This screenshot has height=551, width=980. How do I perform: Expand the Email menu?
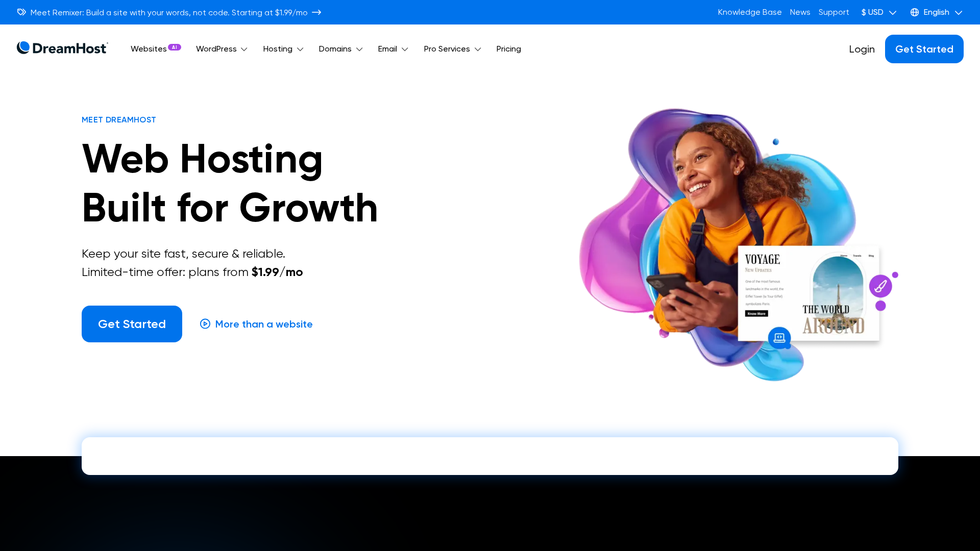(393, 49)
